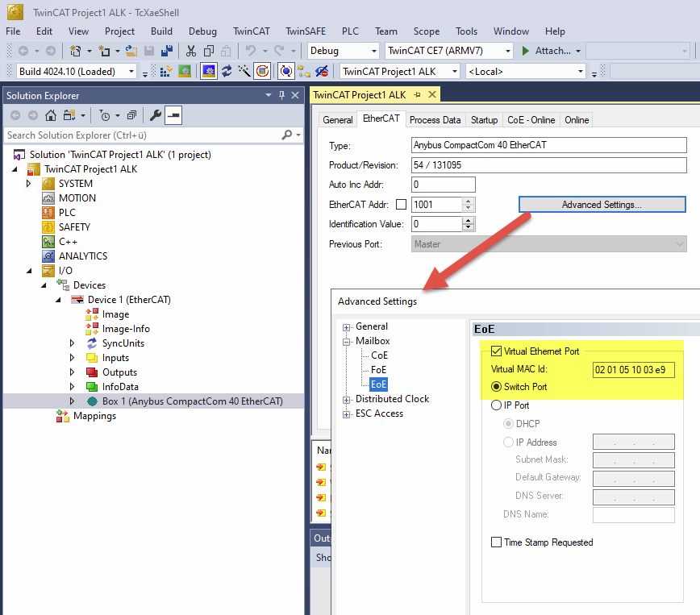Screen dimensions: 700x615
Task: Enable the Time Stamp Requested checkbox
Action: pos(496,542)
